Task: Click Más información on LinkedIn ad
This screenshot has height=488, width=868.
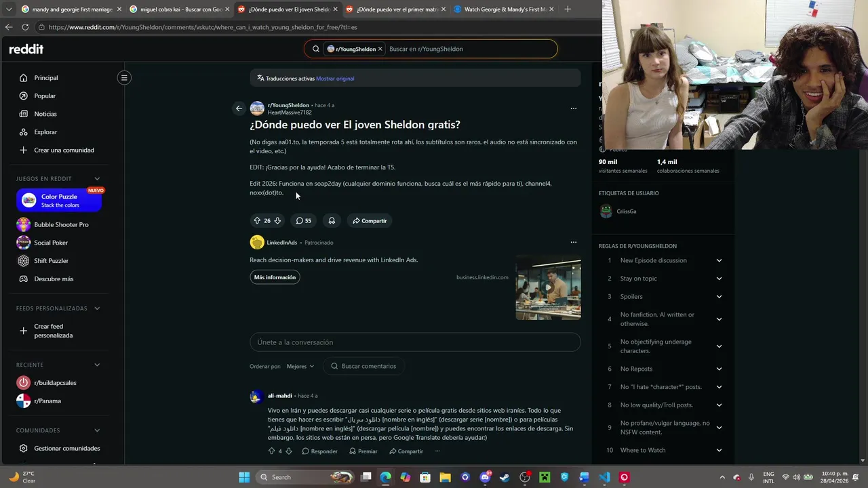Action: coord(275,277)
